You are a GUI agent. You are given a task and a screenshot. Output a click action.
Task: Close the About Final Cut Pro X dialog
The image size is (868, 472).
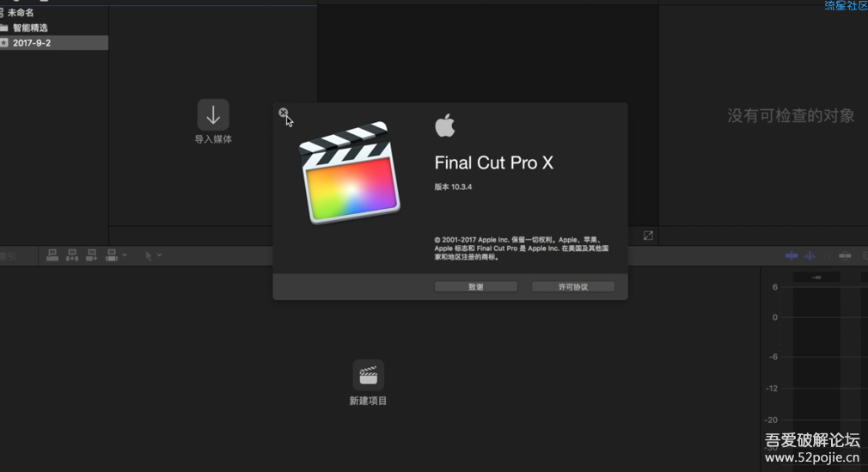click(x=283, y=113)
